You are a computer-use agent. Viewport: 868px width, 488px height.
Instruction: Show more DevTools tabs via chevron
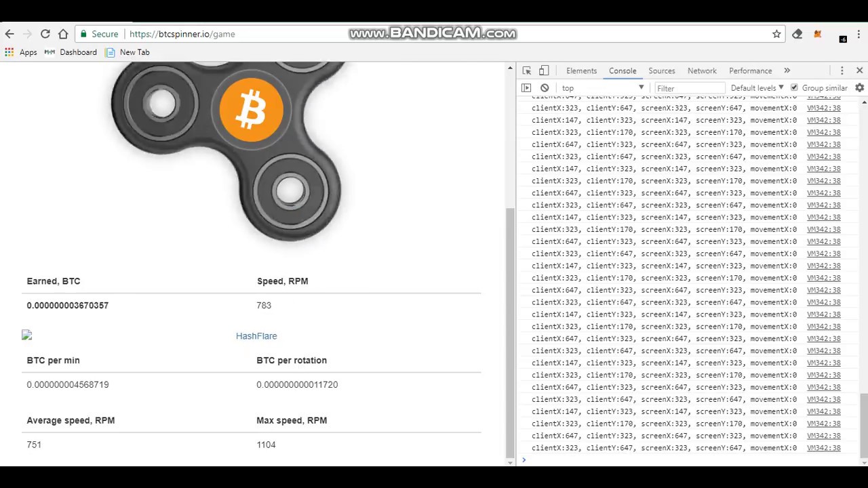(787, 70)
